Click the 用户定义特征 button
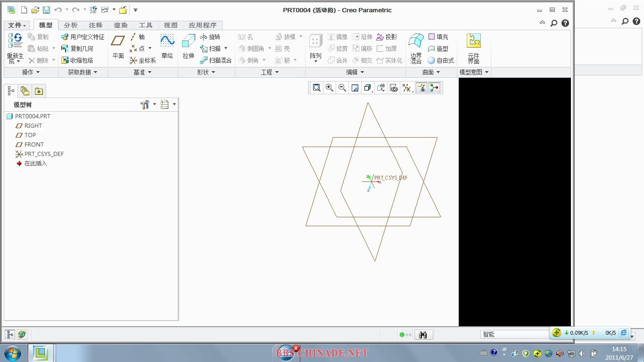The width and height of the screenshot is (644, 362). 83,37
